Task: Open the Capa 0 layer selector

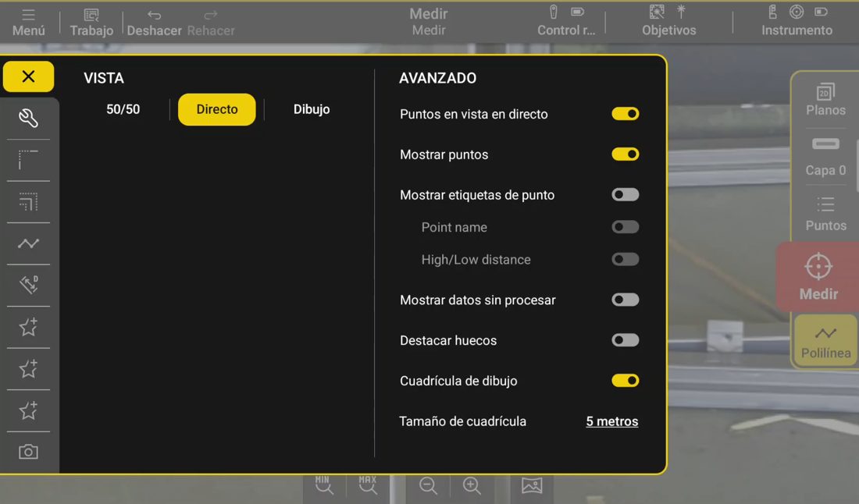Action: pyautogui.click(x=825, y=158)
